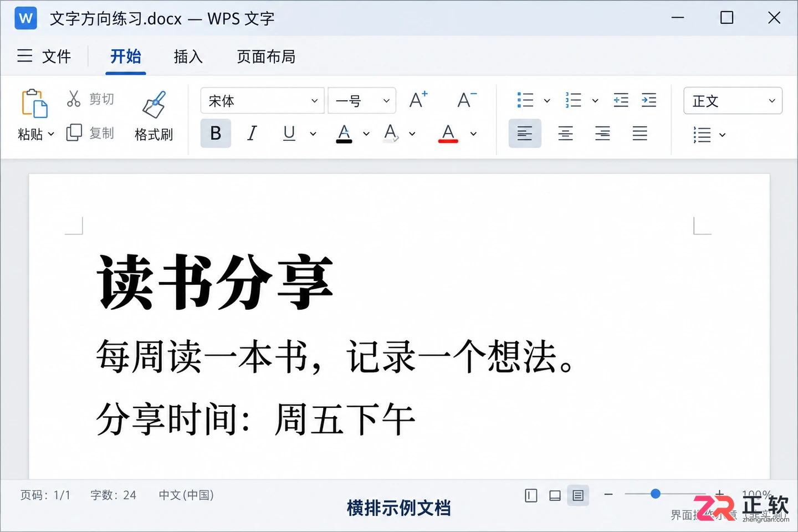Viewport: 798px width, 532px height.
Task: Expand the 粘贴 paste options arrow
Action: click(51, 134)
